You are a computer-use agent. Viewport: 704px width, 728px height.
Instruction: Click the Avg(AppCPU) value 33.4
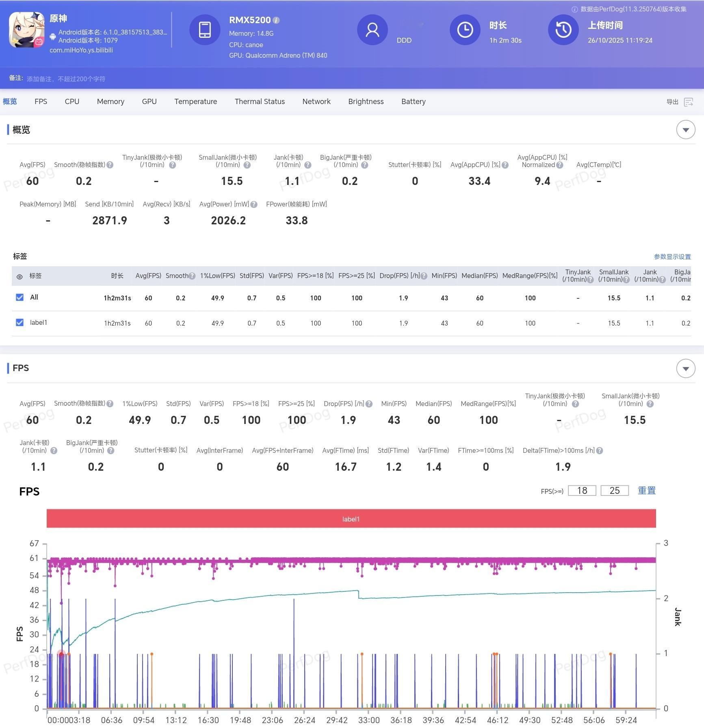pos(479,181)
